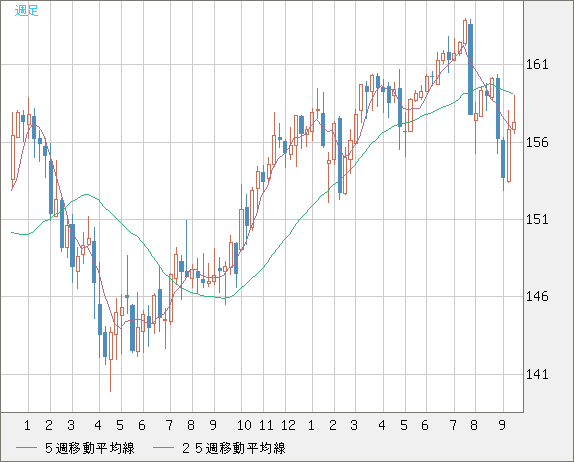Click the 146 price axis label
574x462 pixels.
(537, 297)
